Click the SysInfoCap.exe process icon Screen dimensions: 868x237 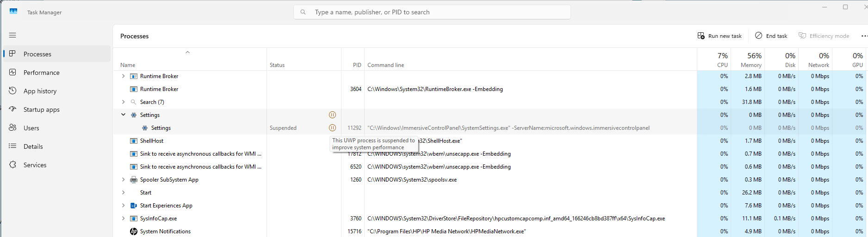[134, 219]
